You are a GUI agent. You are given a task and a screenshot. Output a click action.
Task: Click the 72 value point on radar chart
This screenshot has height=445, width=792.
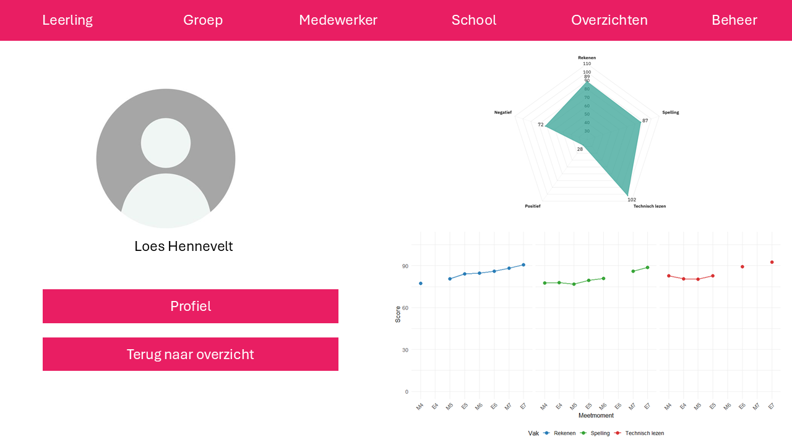click(x=546, y=126)
